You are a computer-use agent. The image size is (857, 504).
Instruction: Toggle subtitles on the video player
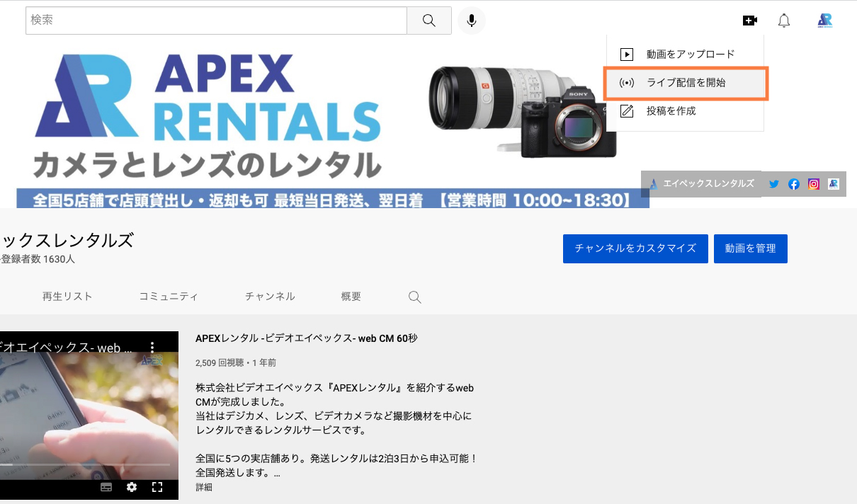[x=107, y=487]
